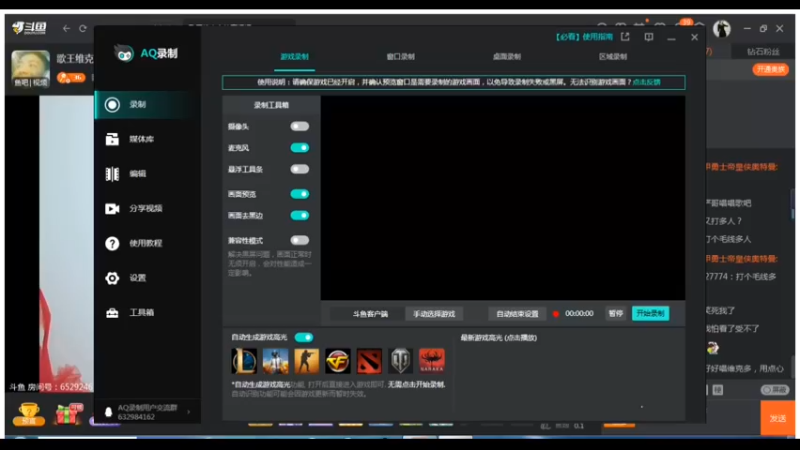Click the red recording indicator dot
This screenshot has width=800, height=450.
coord(556,314)
